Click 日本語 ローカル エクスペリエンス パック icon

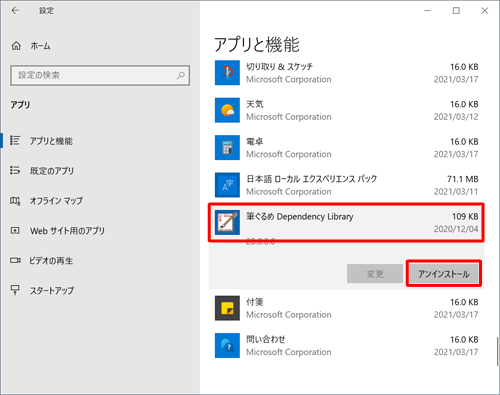(x=227, y=185)
